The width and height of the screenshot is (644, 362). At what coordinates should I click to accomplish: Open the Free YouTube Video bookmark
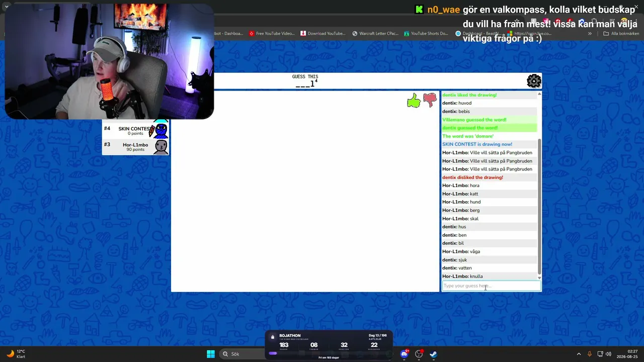[x=272, y=34]
